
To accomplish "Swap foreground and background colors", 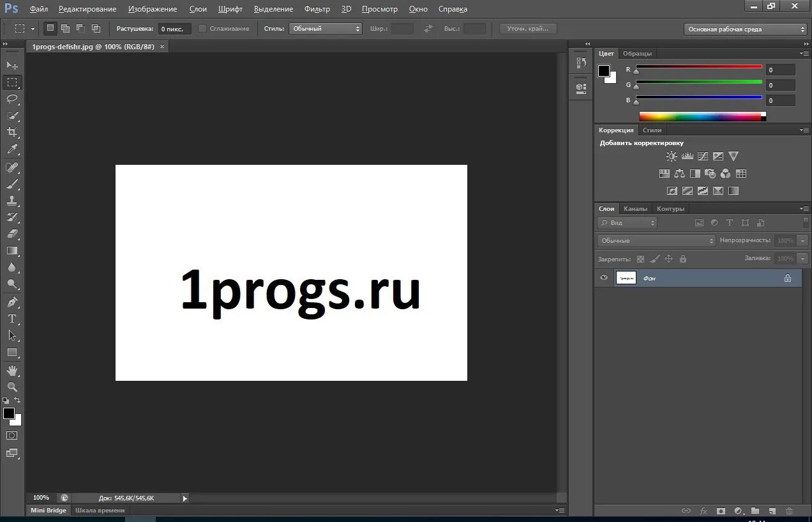I will pyautogui.click(x=17, y=400).
